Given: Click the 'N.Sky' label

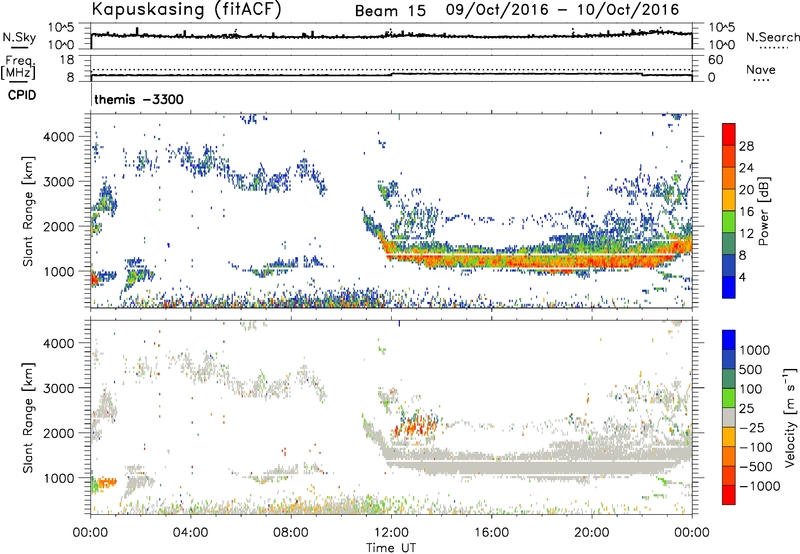Looking at the screenshot, I should [x=19, y=37].
